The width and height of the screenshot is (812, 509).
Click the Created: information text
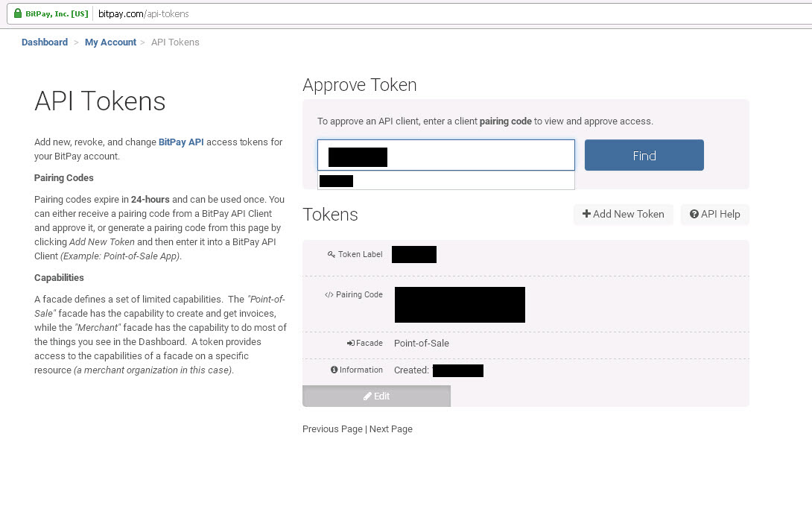point(412,370)
